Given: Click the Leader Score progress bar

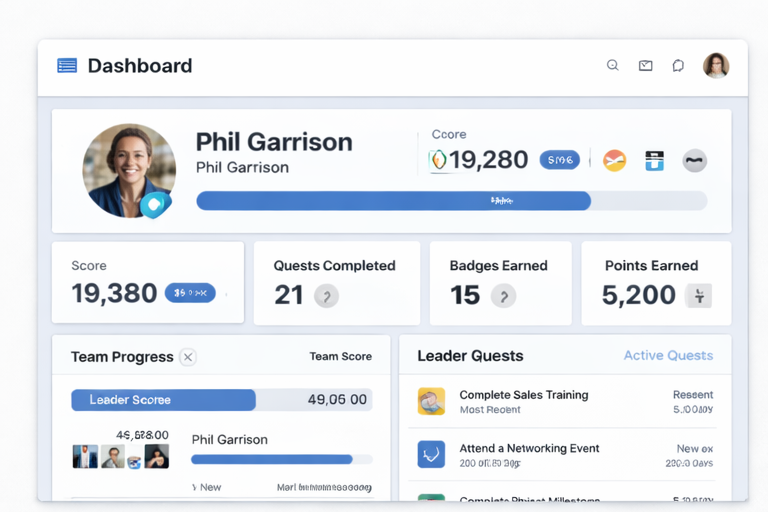Looking at the screenshot, I should [x=222, y=400].
